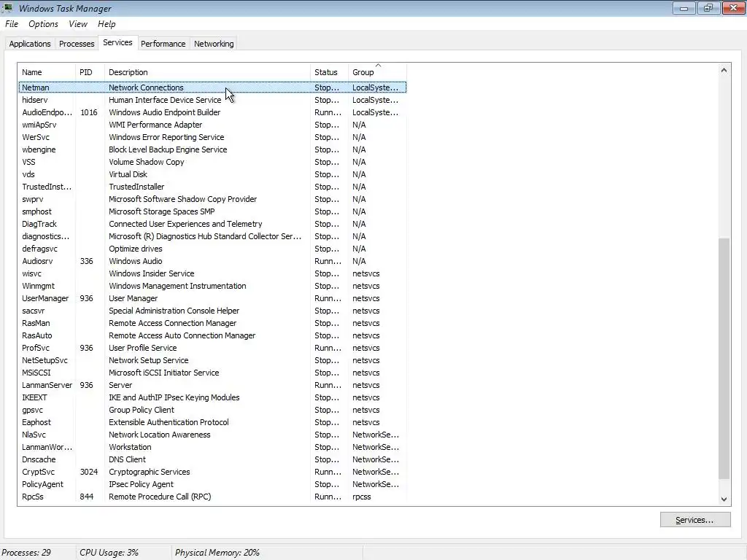
Task: Switch to the Networking tab
Action: pos(214,44)
